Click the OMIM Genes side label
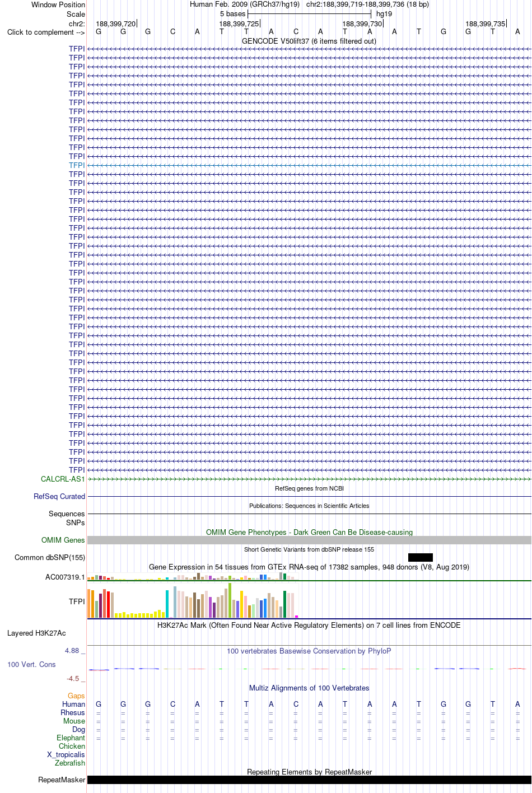Image resolution: width=532 pixels, height=793 pixels. point(63,540)
